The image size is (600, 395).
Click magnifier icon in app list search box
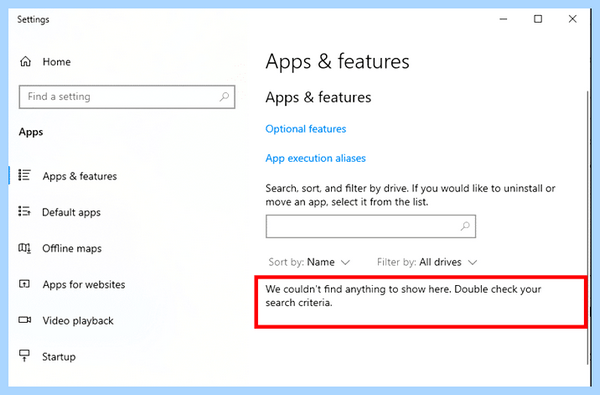pos(465,226)
